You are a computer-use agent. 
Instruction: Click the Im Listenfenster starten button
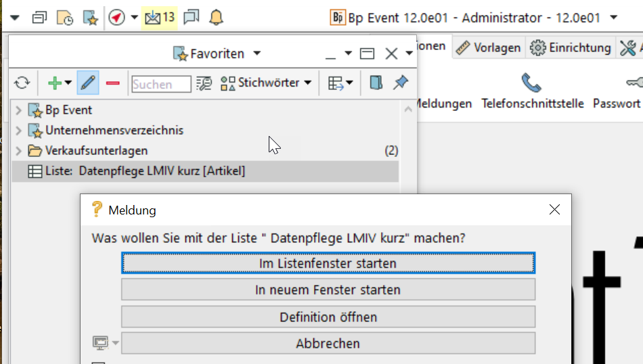(328, 263)
